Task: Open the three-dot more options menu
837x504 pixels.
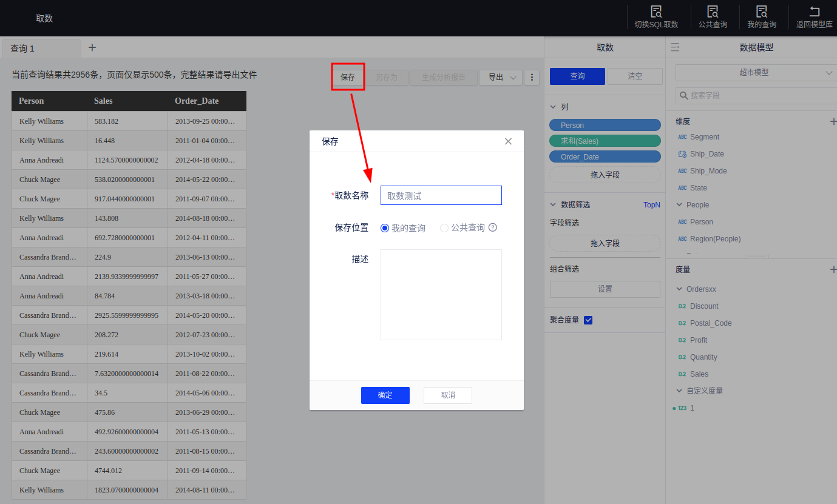Action: tap(532, 78)
